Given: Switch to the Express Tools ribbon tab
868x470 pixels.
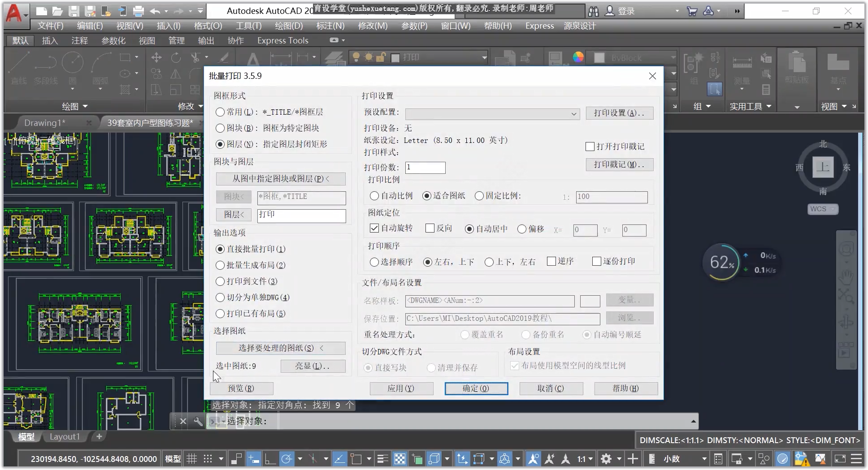Looking at the screenshot, I should click(283, 41).
